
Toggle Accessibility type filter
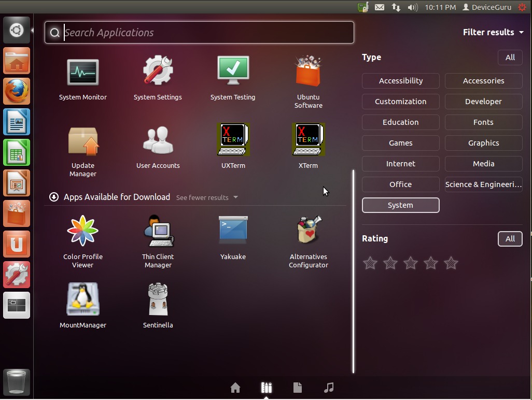(x=401, y=81)
